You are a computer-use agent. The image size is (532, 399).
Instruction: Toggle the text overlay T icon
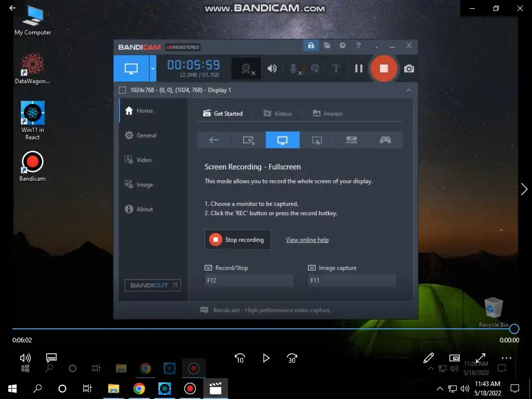click(336, 69)
